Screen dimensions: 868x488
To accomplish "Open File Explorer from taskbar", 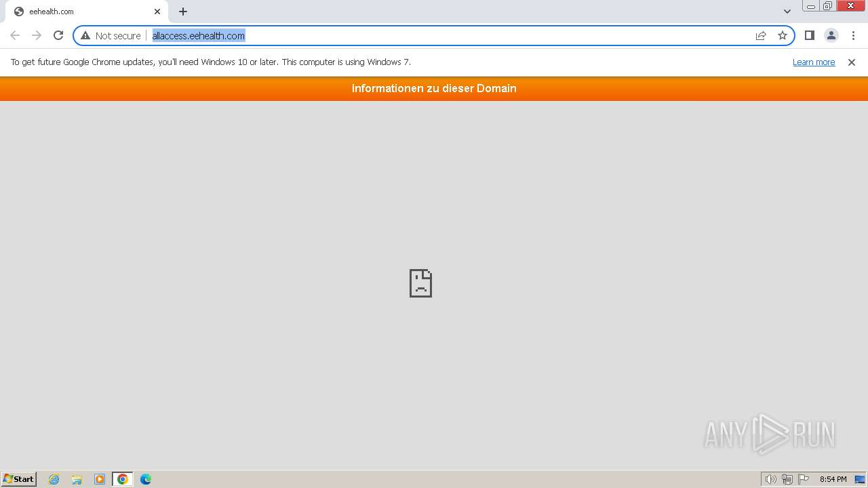I will click(x=77, y=479).
